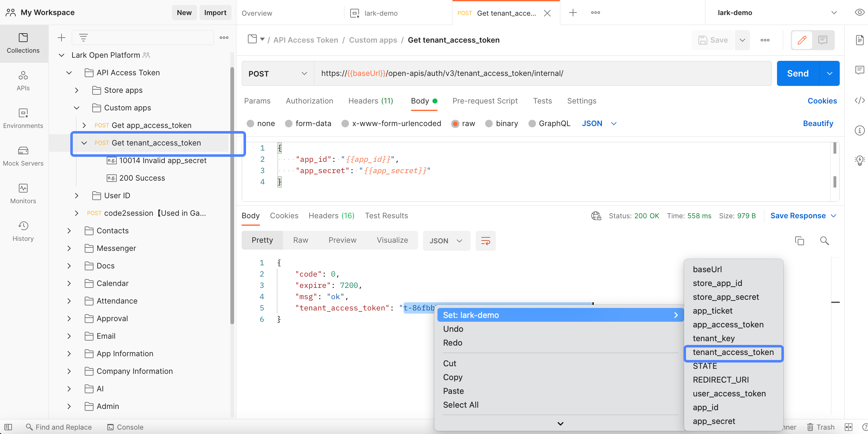Expand the Store apps folder

(x=76, y=90)
